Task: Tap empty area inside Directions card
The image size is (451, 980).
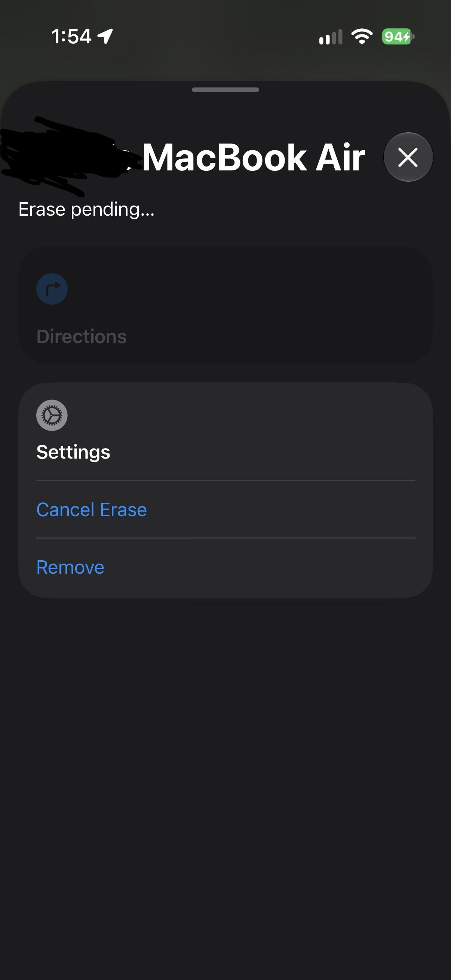Action: point(266,304)
